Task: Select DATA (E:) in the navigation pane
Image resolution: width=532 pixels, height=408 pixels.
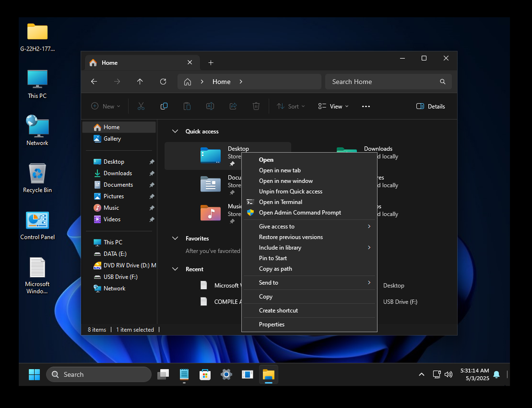Action: coord(119,253)
